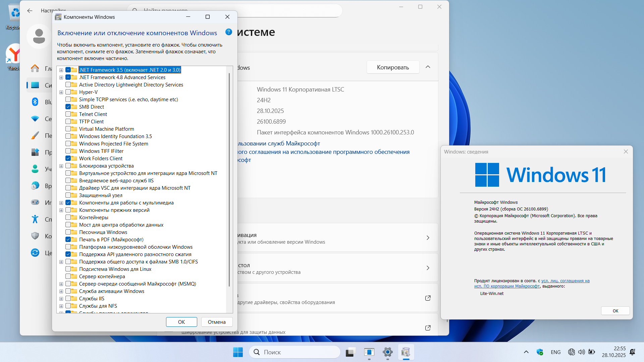Uncheck the SMB Direct checkbox
The width and height of the screenshot is (644, 362).
coord(68,107)
